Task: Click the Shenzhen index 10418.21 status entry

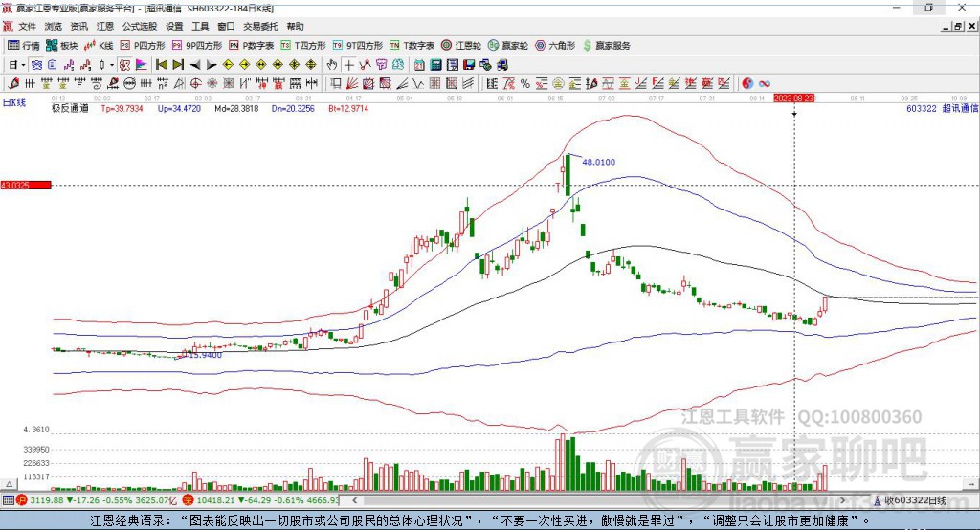Action: point(260,500)
